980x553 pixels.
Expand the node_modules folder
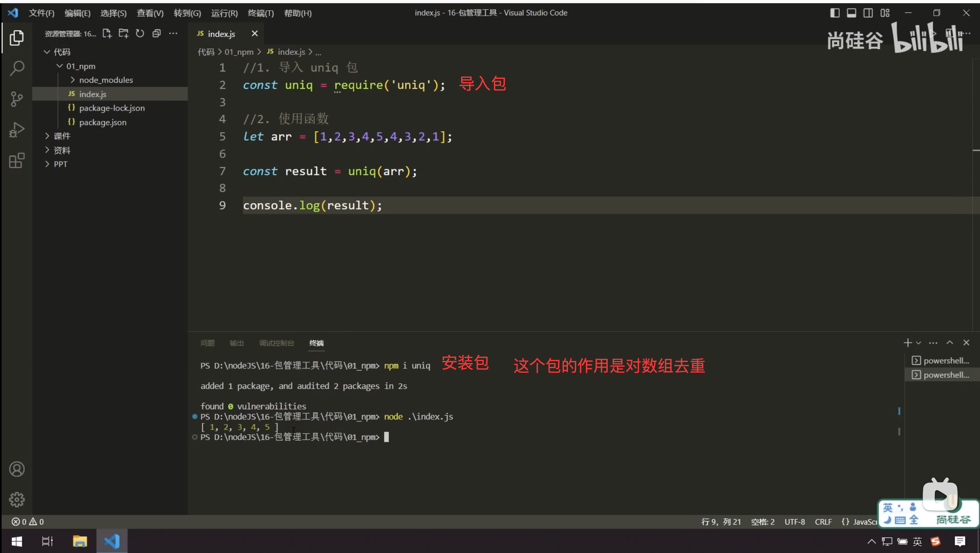pyautogui.click(x=106, y=80)
